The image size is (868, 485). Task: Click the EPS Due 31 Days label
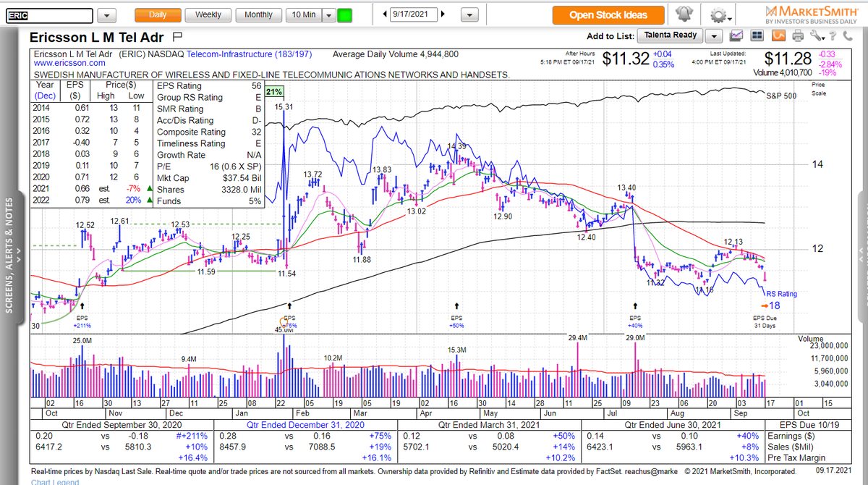pyautogui.click(x=765, y=321)
